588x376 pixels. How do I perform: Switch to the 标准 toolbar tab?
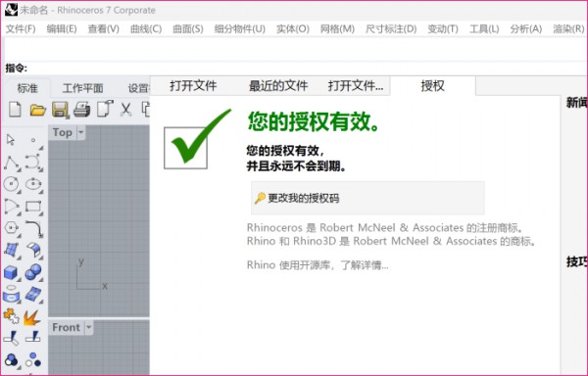point(27,88)
